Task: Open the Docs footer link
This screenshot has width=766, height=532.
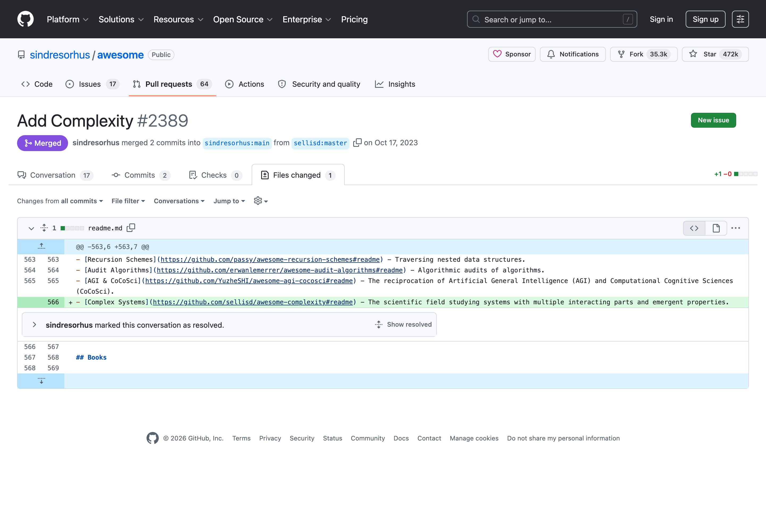Action: [401, 438]
